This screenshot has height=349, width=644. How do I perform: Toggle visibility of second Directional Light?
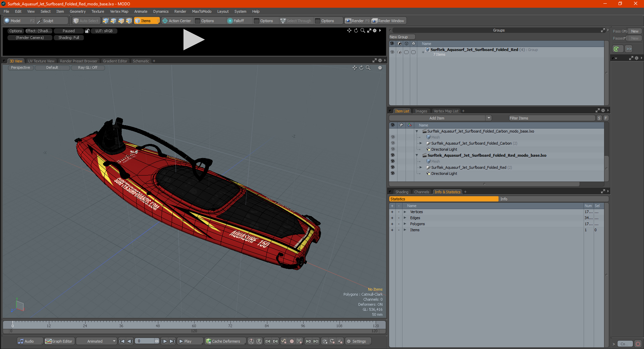click(x=392, y=173)
